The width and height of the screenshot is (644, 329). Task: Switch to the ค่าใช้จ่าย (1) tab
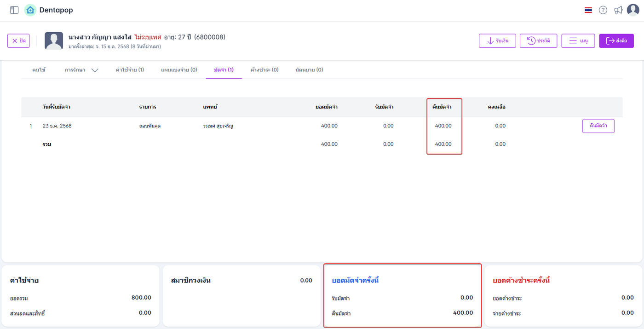point(130,70)
